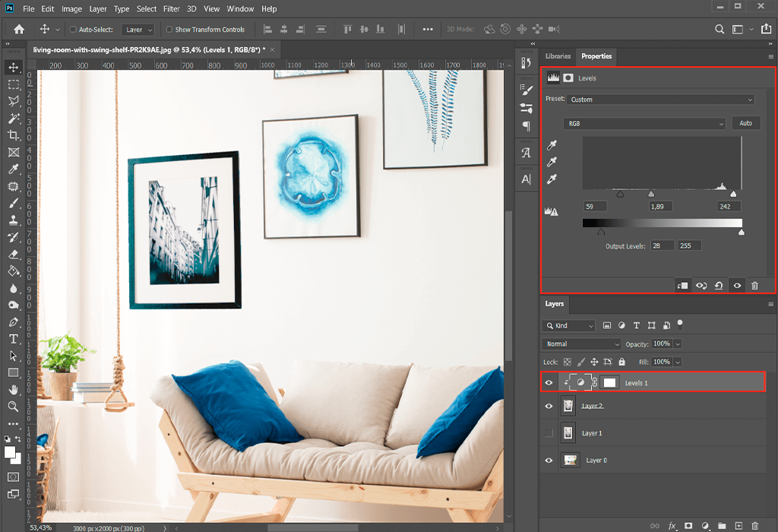This screenshot has width=778, height=532.
Task: Pick the white point eyedropper in Levels
Action: tap(552, 179)
